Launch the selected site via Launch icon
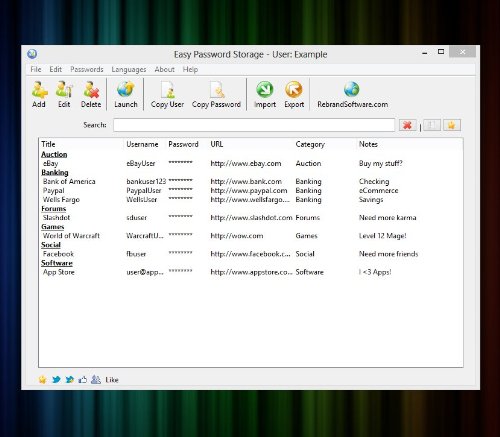This screenshot has width=500, height=437. pos(126,89)
